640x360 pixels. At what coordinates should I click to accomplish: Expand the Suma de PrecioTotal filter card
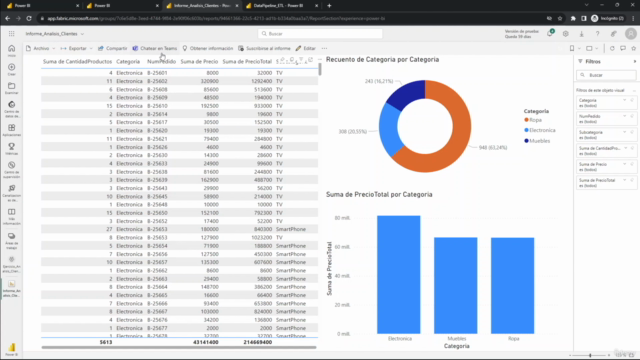pyautogui.click(x=624, y=180)
